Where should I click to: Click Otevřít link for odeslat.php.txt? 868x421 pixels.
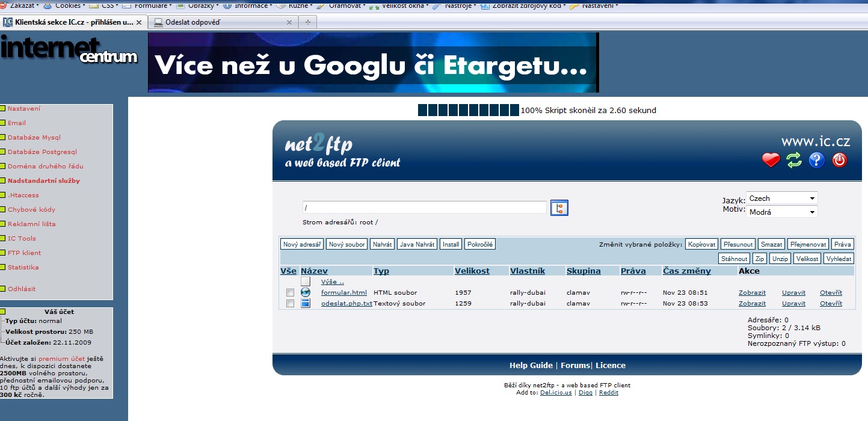point(831,303)
